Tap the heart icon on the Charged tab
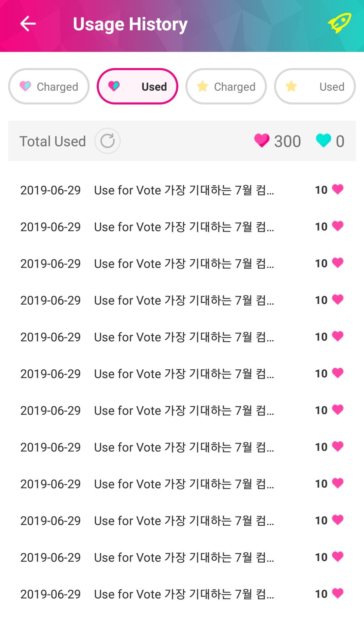The width and height of the screenshot is (364, 618). click(x=25, y=86)
